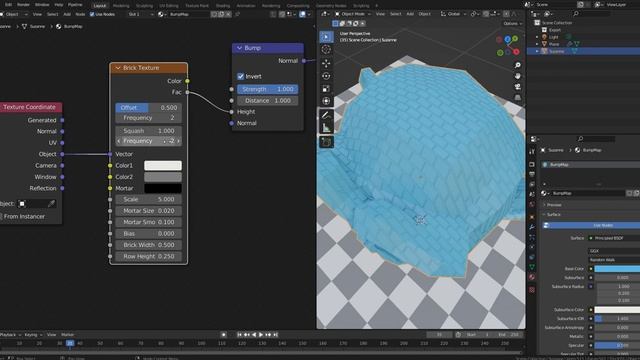Open the Object Data green triangle tab

point(532,267)
